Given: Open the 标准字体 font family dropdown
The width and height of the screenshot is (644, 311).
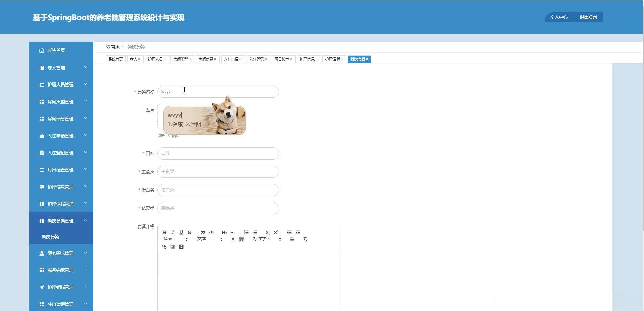Looking at the screenshot, I should point(262,239).
